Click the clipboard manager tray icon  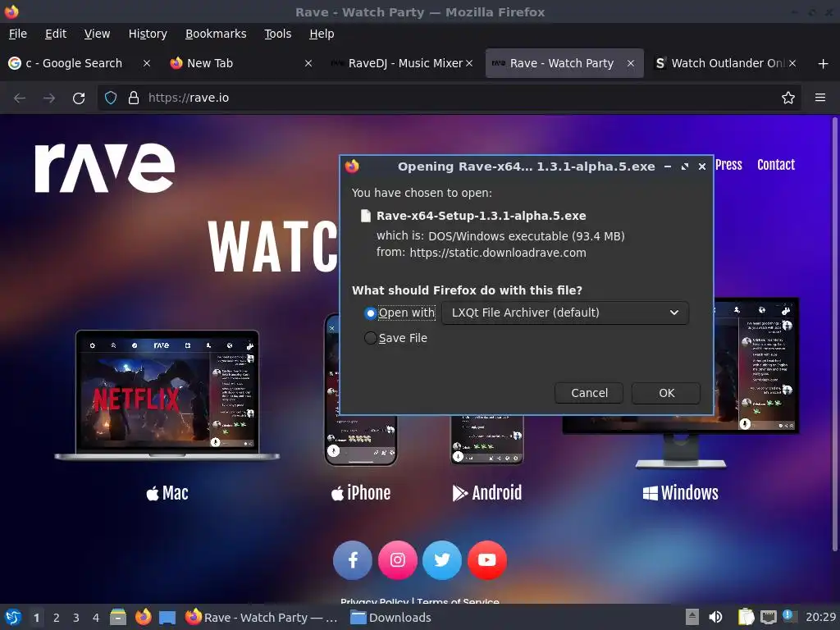[746, 618]
